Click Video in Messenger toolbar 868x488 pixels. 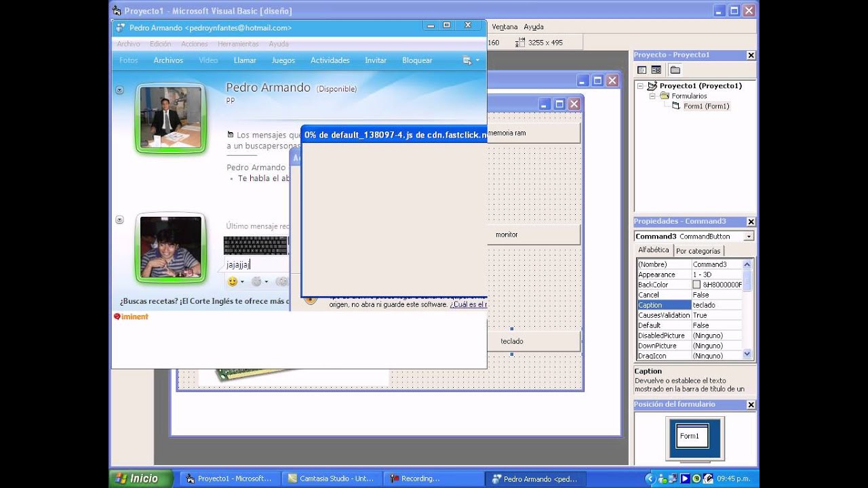point(208,60)
